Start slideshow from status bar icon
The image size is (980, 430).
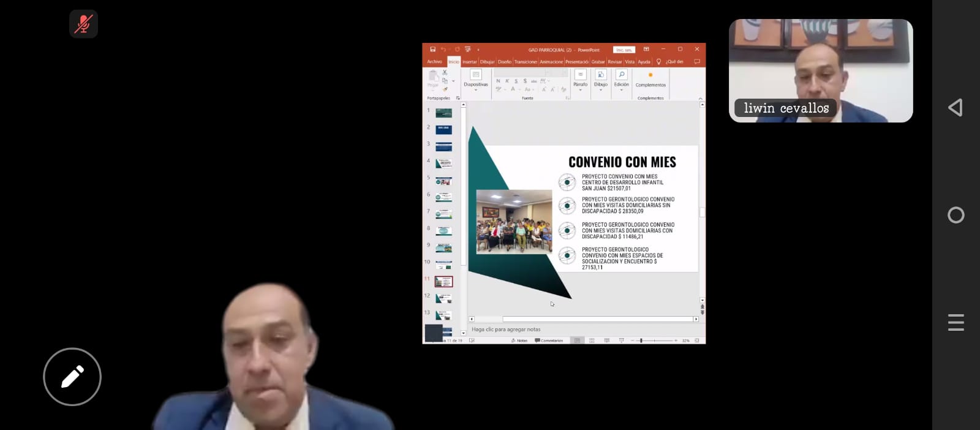coord(621,341)
